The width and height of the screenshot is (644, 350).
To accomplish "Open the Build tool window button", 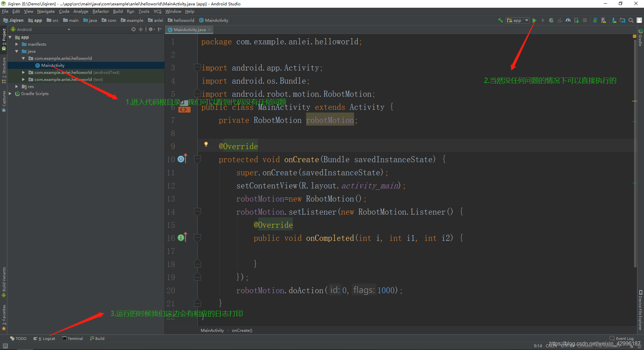I will 97,339.
